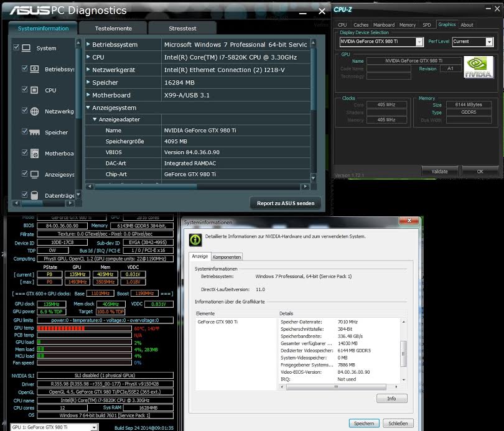Click the Speichern button
504x431 pixels.
click(x=364, y=424)
